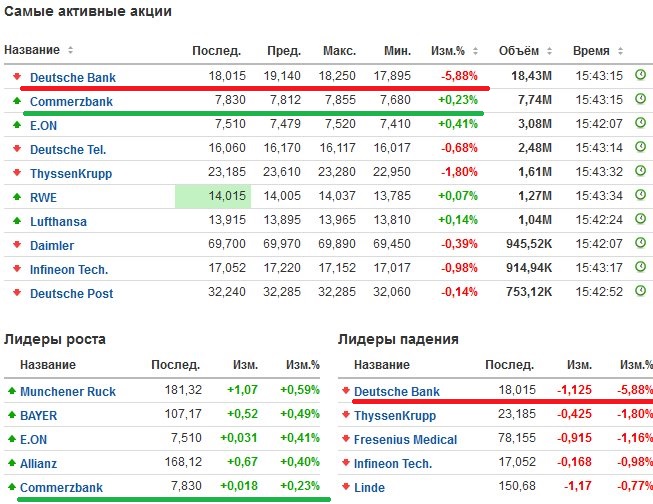Open the Daimler stock link
The width and height of the screenshot is (653, 504).
52,245
